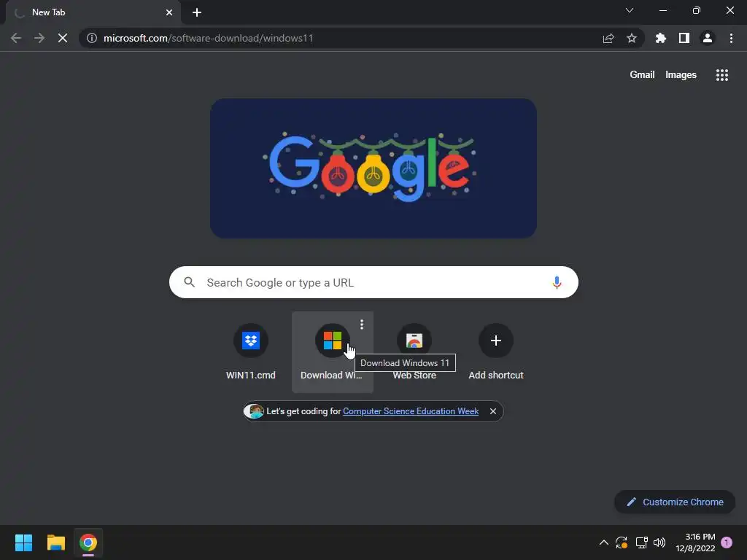Screen dimensions: 747x560
Task: Go back to the previous page
Action: (16, 38)
